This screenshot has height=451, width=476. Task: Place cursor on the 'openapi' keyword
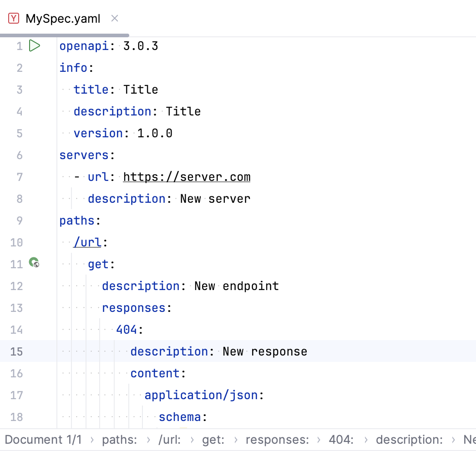pos(84,45)
